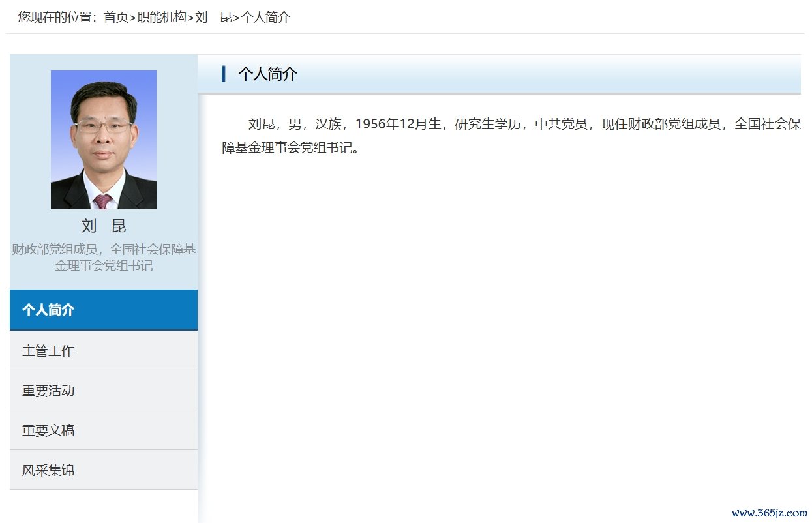Open 职能机构 in the breadcrumb
Screen dimensions: 812x523
point(162,18)
